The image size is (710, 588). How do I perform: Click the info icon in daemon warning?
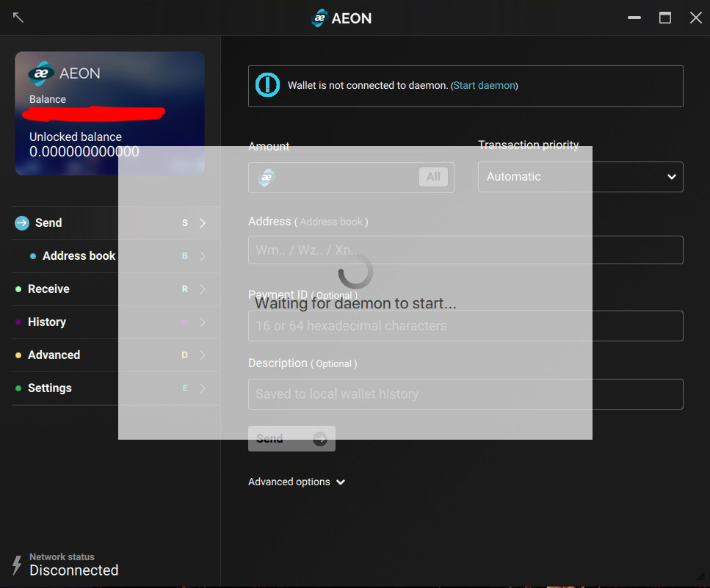[267, 84]
